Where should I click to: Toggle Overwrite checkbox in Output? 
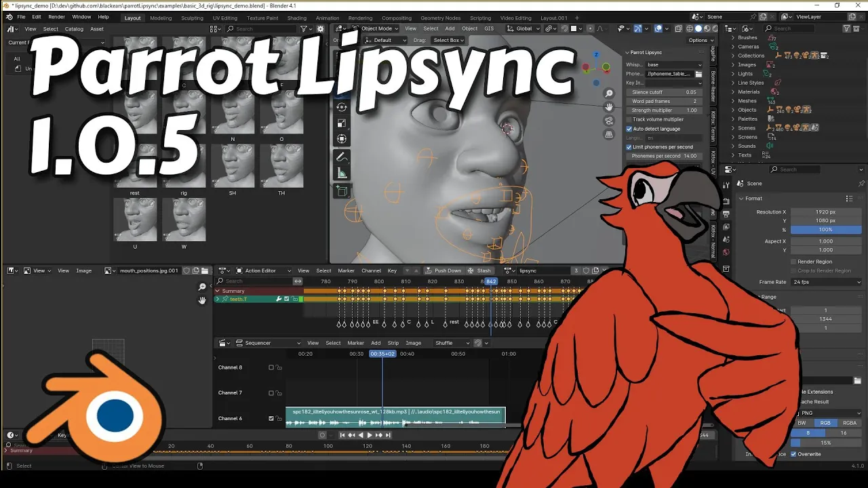pos(793,454)
